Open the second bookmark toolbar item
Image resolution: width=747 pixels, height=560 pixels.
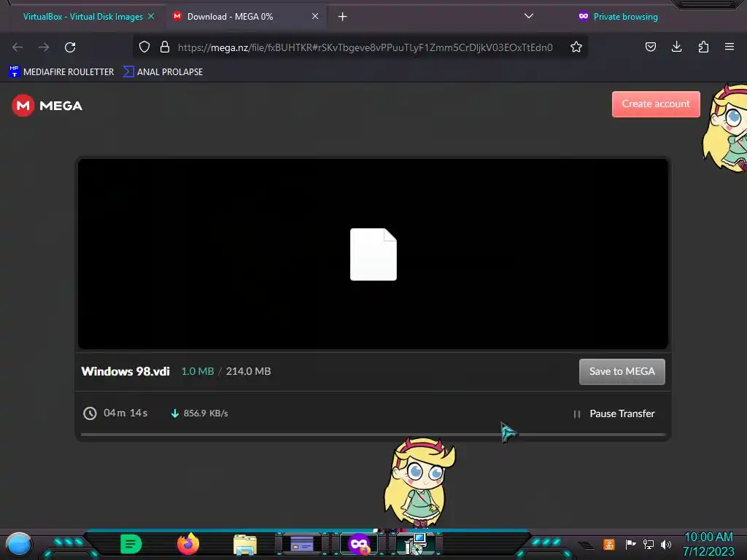pyautogui.click(x=163, y=72)
